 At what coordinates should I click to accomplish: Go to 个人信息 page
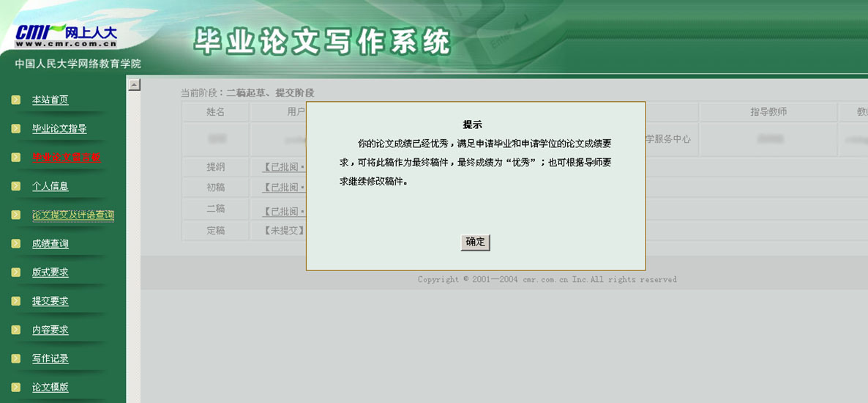pos(50,186)
